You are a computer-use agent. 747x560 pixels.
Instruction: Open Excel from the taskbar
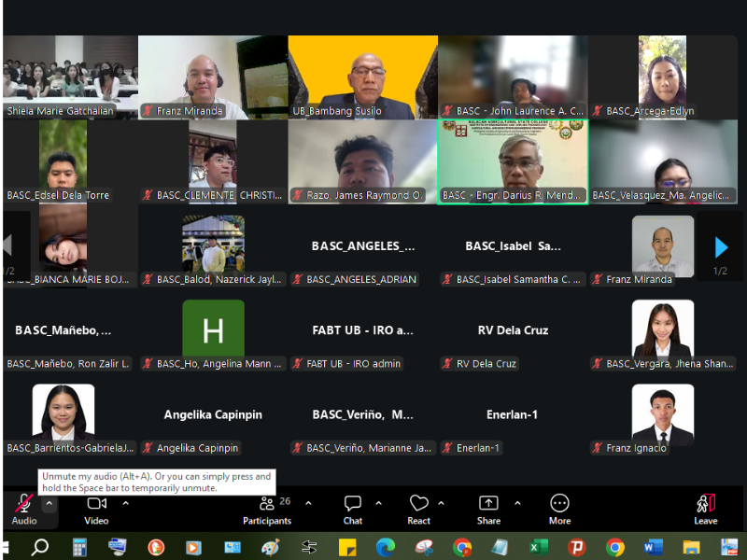539,547
